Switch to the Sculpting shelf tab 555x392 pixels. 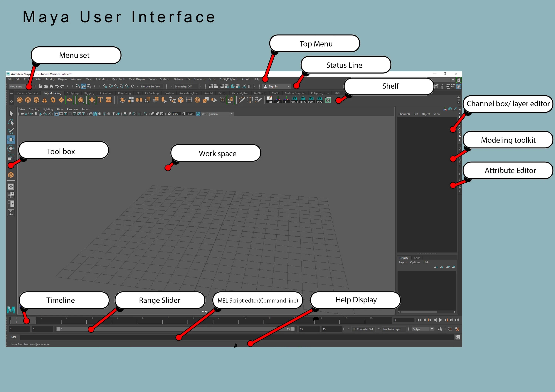point(73,93)
